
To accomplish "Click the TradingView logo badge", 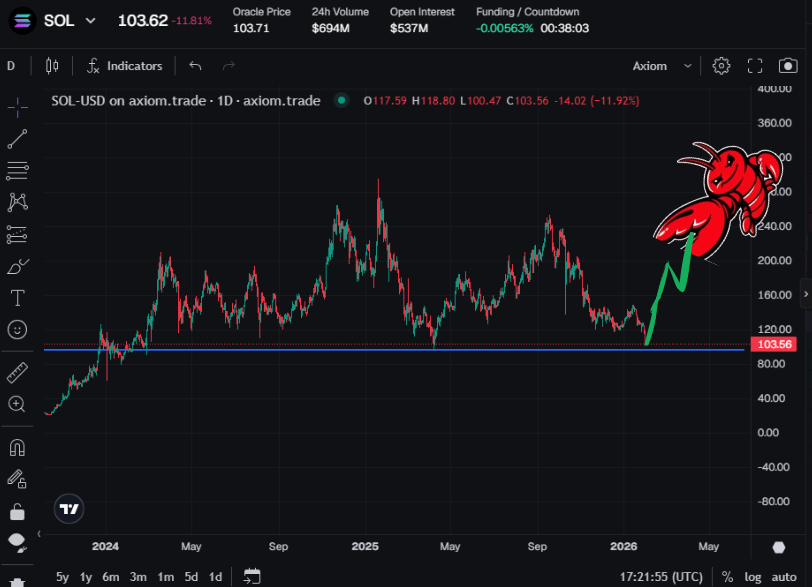I will point(69,509).
